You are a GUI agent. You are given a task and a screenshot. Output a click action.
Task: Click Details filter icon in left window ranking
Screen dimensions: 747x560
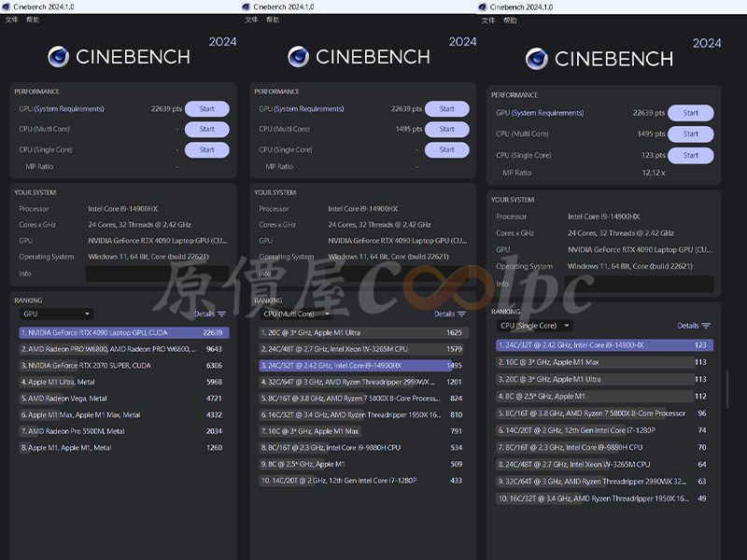pos(221,314)
